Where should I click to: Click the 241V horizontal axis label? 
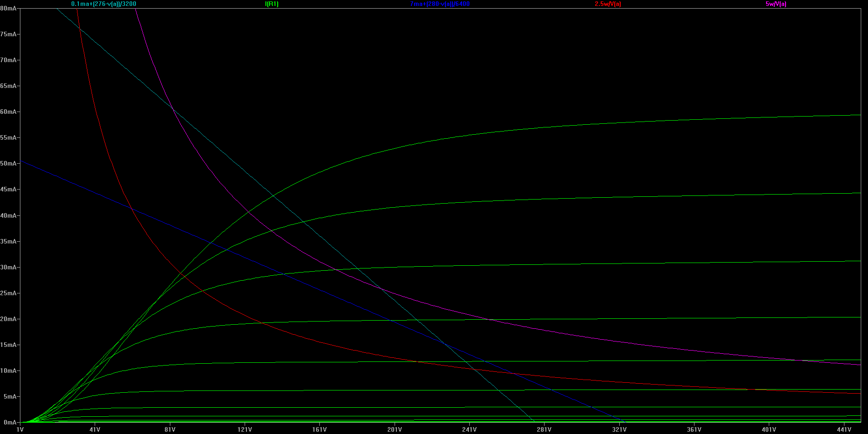click(469, 429)
